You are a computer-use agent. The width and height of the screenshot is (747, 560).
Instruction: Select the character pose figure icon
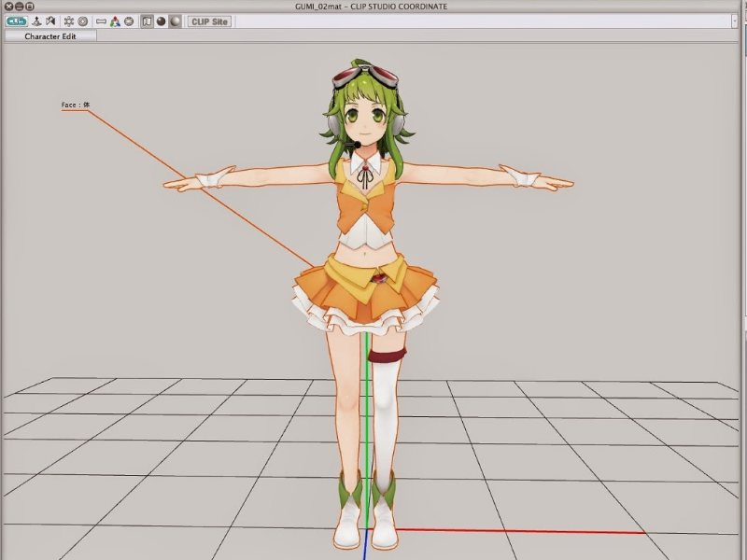point(36,21)
